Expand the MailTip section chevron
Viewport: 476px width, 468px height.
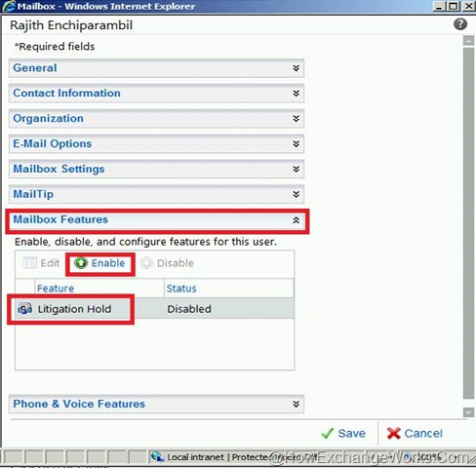(296, 194)
